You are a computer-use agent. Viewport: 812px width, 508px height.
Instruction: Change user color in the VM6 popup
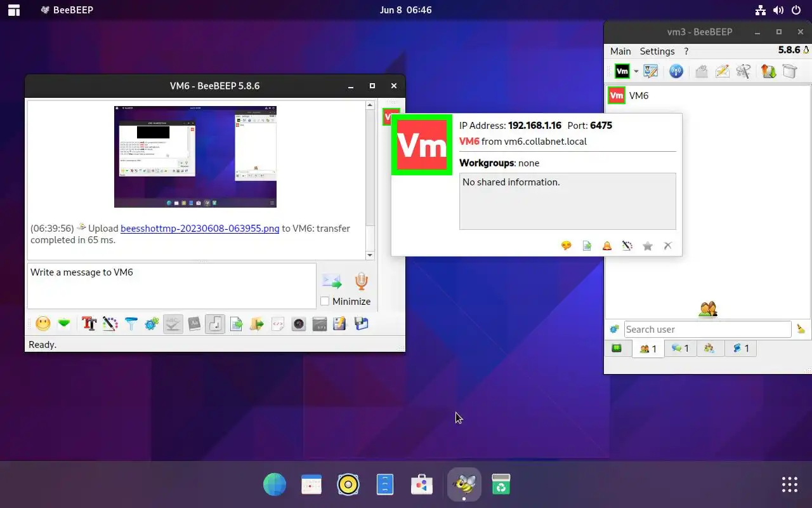coord(627,246)
